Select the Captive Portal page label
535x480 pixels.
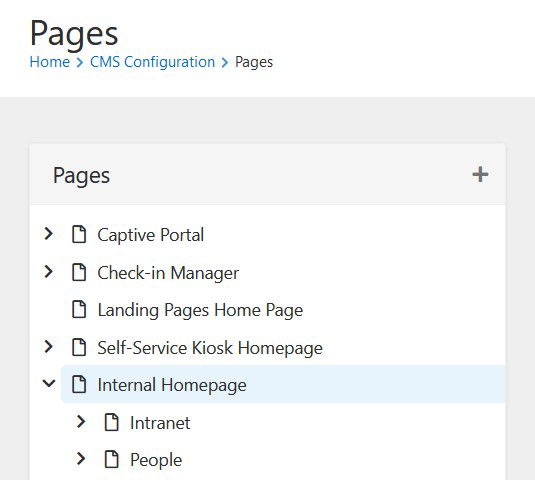pos(151,235)
